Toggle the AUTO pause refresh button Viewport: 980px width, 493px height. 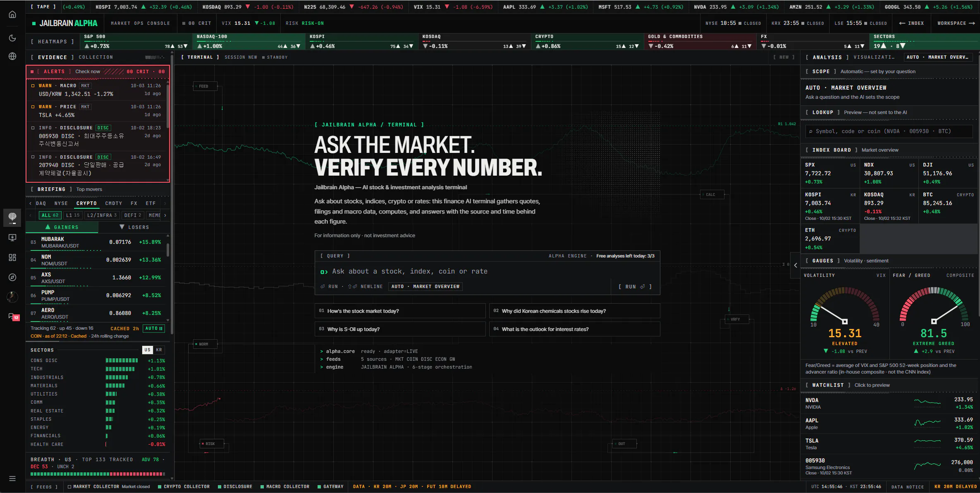(x=154, y=329)
